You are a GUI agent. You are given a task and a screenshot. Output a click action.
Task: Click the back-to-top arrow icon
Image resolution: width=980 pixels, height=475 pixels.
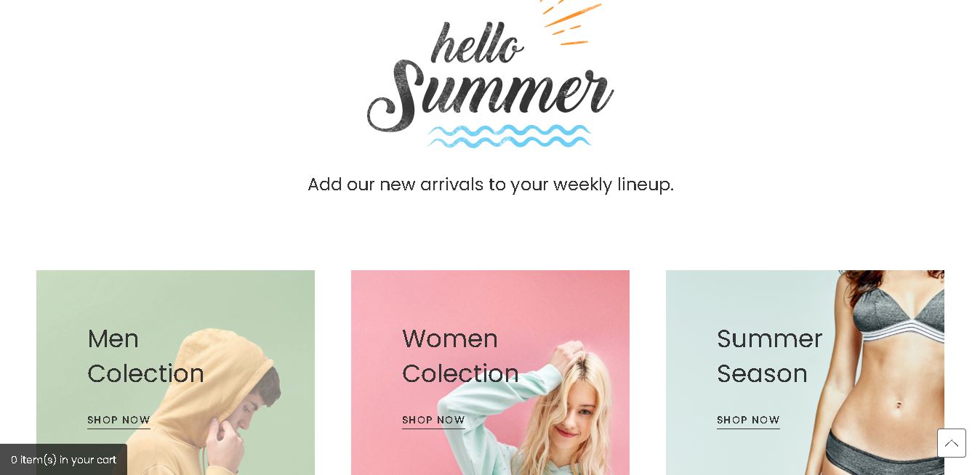[x=951, y=443]
